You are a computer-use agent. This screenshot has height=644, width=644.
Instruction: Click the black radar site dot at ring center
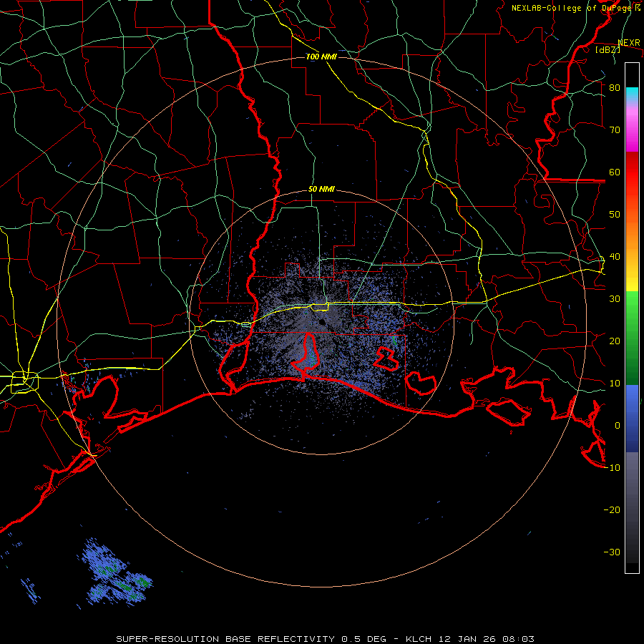[x=321, y=322]
